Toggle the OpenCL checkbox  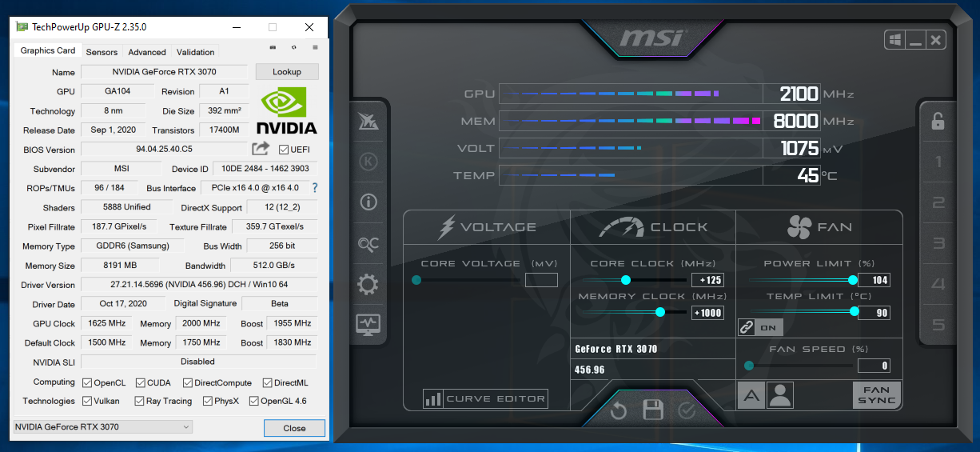click(86, 383)
